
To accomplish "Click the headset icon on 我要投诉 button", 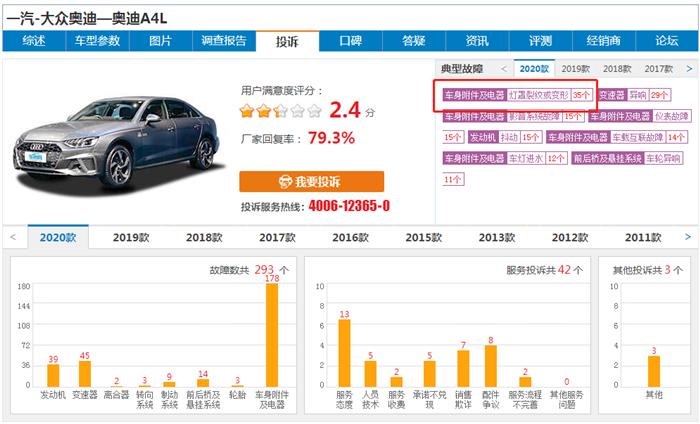I will click(285, 182).
